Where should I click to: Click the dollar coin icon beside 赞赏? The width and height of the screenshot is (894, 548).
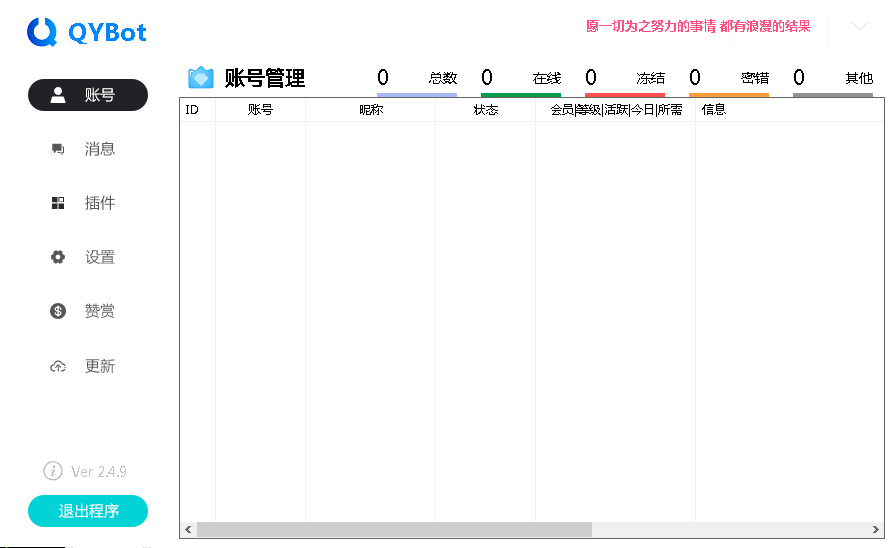[x=58, y=311]
